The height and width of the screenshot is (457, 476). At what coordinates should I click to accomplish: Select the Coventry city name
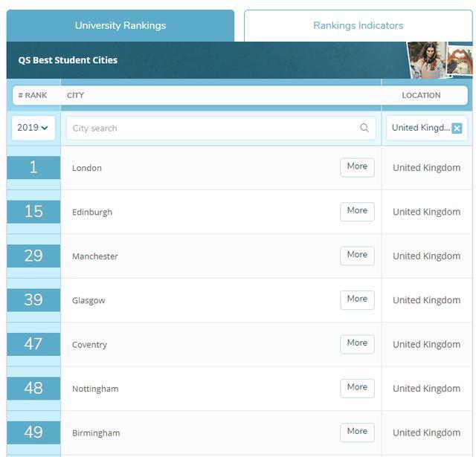tap(89, 345)
